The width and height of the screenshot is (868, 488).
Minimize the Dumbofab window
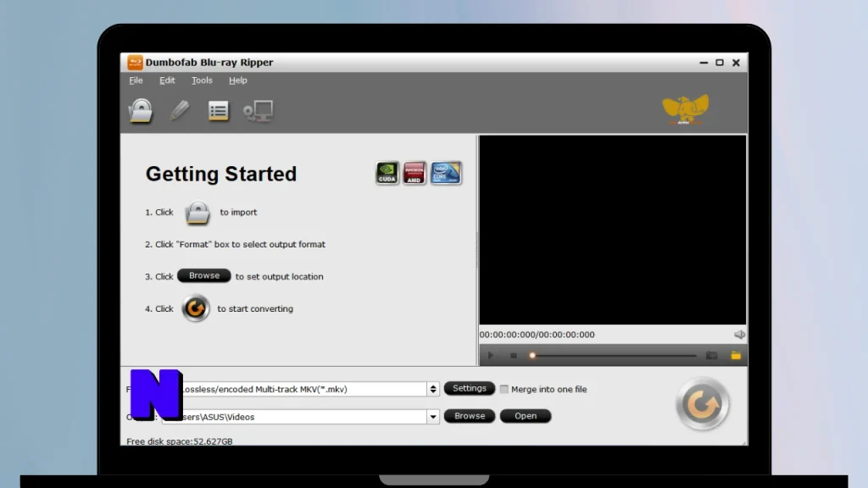704,63
